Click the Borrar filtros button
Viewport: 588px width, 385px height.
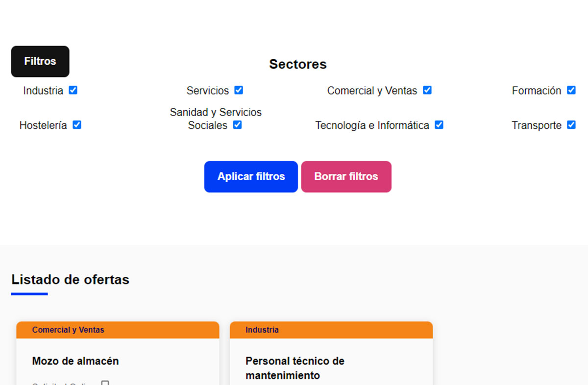click(x=346, y=177)
